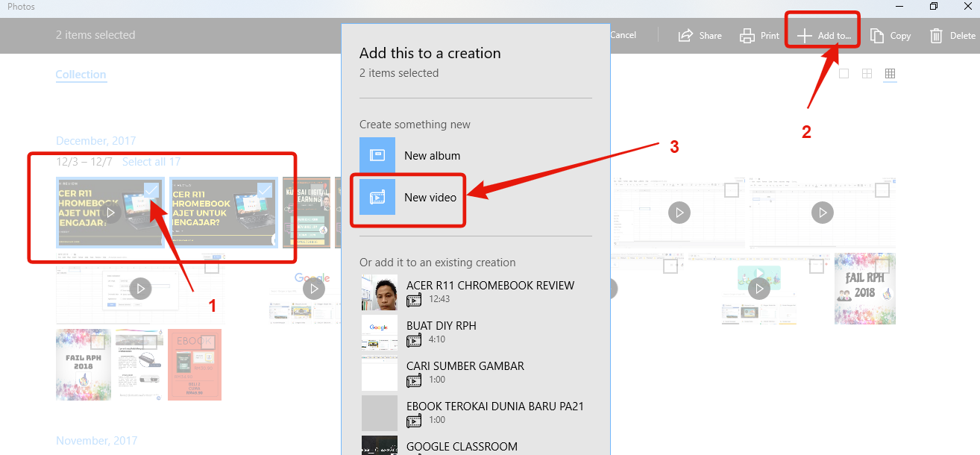
Task: Click the Print icon in the toolbar
Action: click(x=747, y=35)
